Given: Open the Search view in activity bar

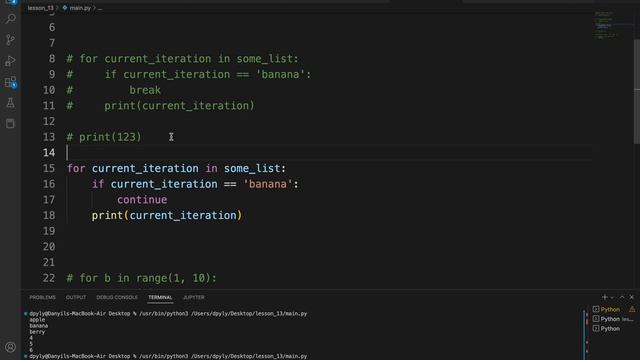Looking at the screenshot, I should [x=11, y=18].
